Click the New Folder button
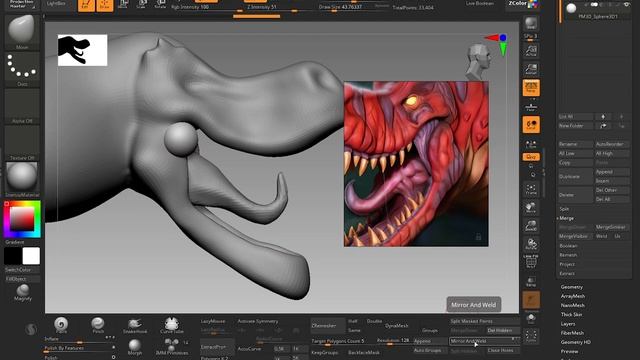 pyautogui.click(x=575, y=126)
